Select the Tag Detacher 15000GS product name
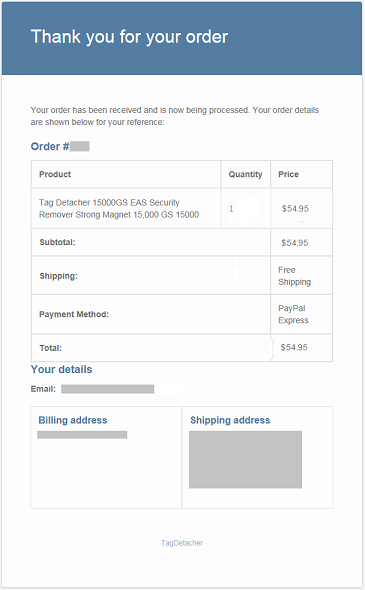 [x=119, y=208]
